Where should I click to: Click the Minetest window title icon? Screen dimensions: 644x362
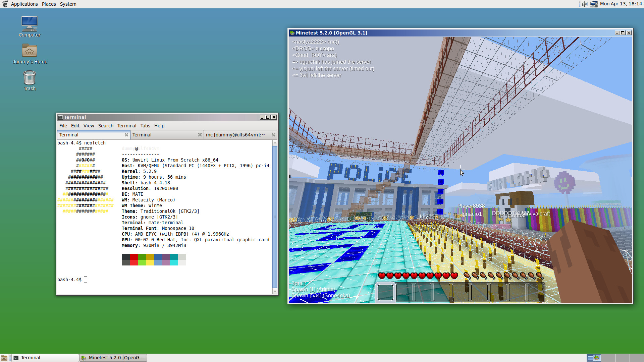point(292,33)
